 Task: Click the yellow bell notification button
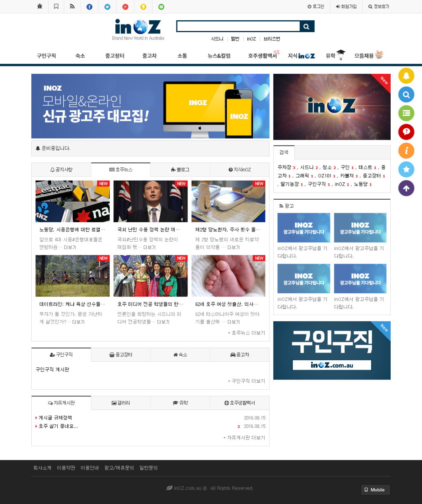pos(406,75)
